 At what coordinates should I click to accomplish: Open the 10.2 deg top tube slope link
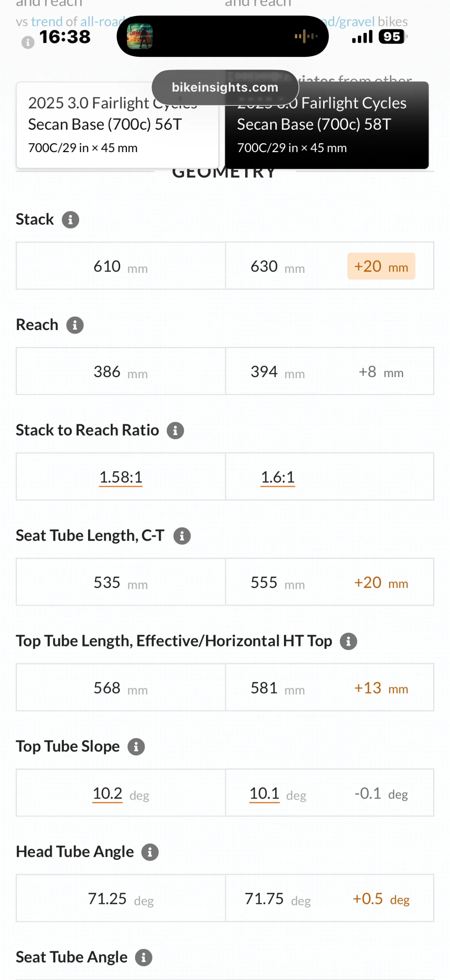click(108, 793)
